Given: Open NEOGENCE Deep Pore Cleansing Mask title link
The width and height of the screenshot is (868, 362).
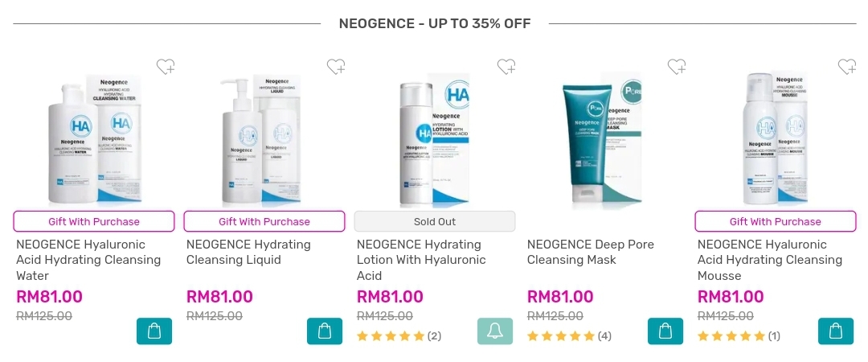Looking at the screenshot, I should coord(590,253).
